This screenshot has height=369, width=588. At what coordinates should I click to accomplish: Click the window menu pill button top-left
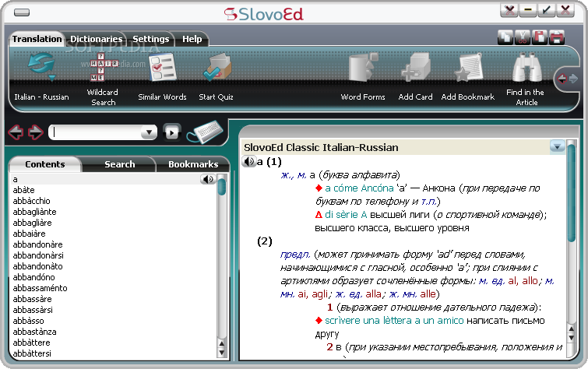point(22,12)
